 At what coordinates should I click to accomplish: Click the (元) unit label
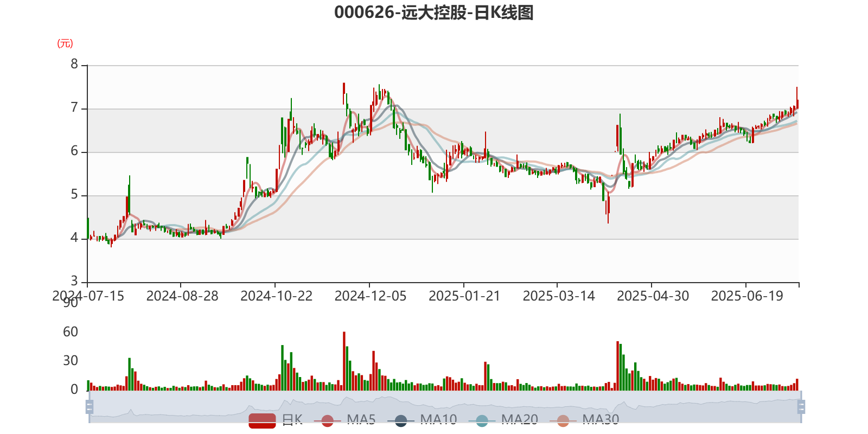coord(65,43)
